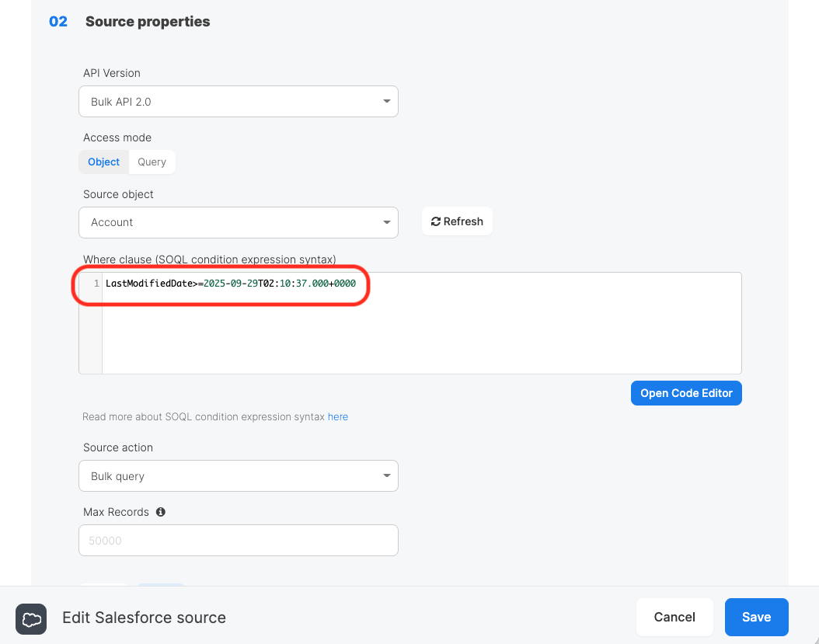Click the chevron on the Source object dropdown
This screenshot has height=644, width=819.
tap(386, 222)
